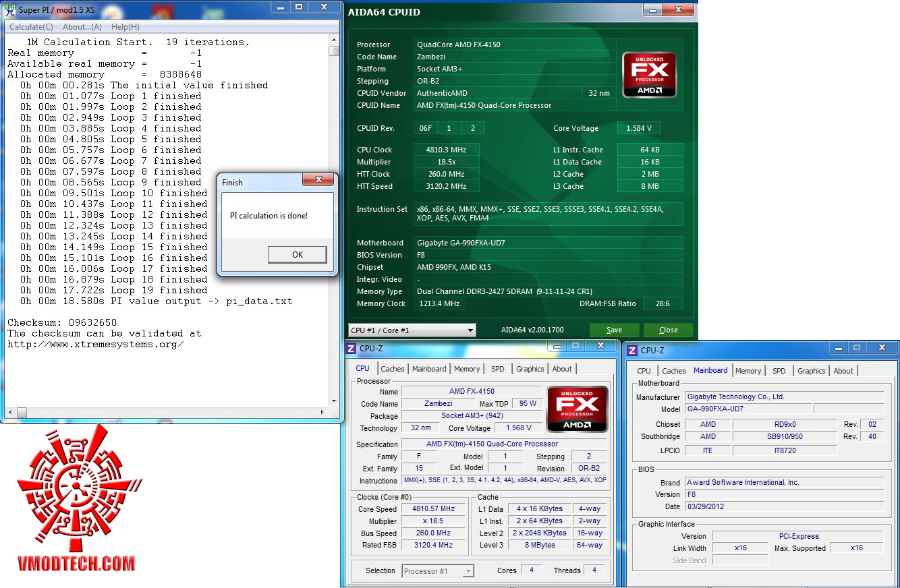
Task: Click the AMD FX logo in left CPU-Z window
Action: point(578,409)
